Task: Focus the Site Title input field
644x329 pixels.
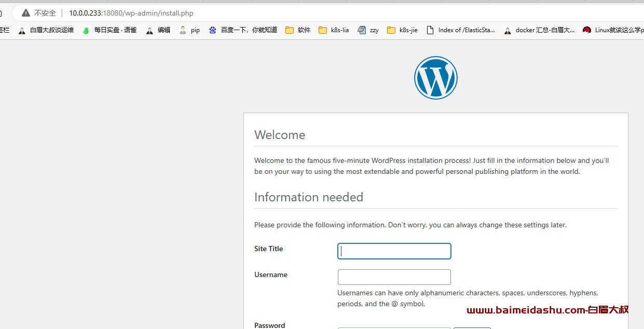Action: click(x=394, y=251)
